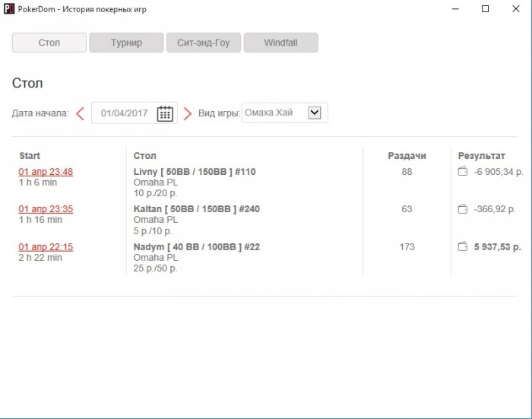Click Omaha PL under the Nadym table
This screenshot has width=532, height=419.
pos(155,258)
